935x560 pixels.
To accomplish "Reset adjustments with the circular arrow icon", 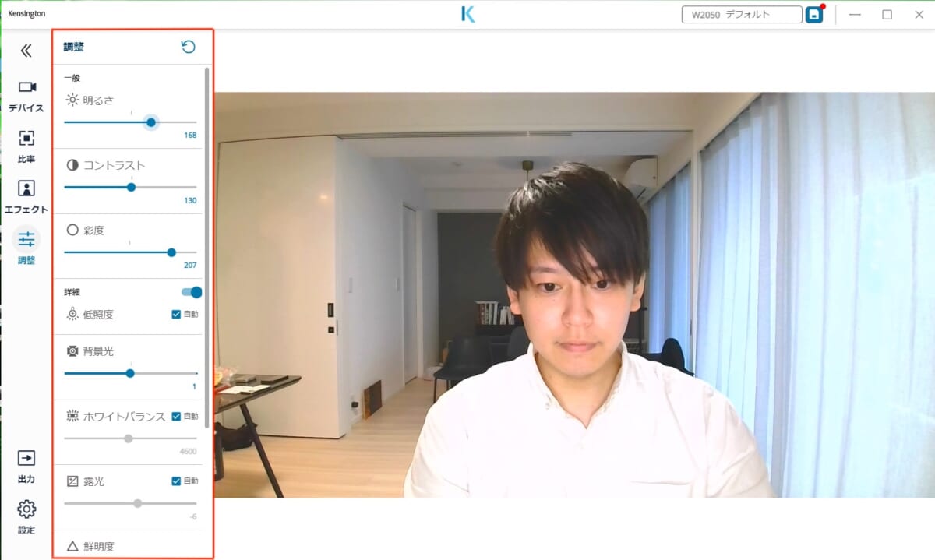I will coord(188,48).
